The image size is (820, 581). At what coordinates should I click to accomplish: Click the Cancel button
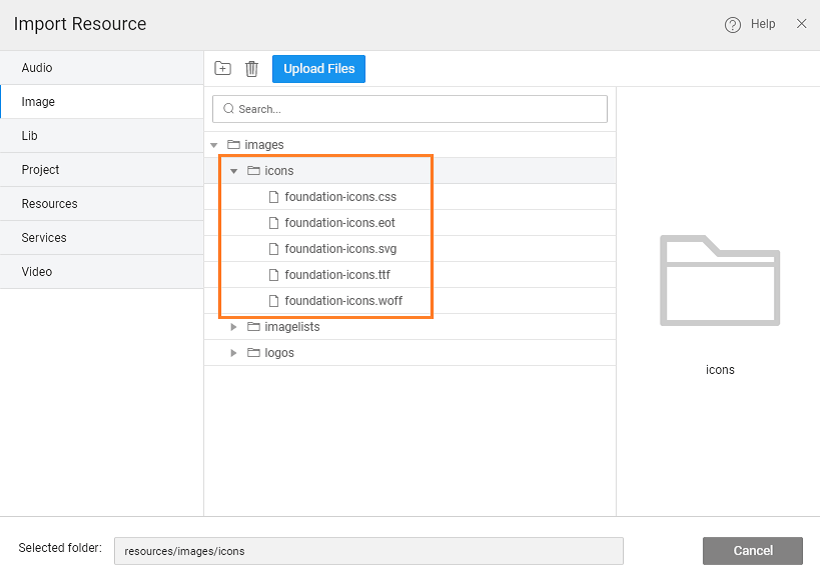click(752, 551)
